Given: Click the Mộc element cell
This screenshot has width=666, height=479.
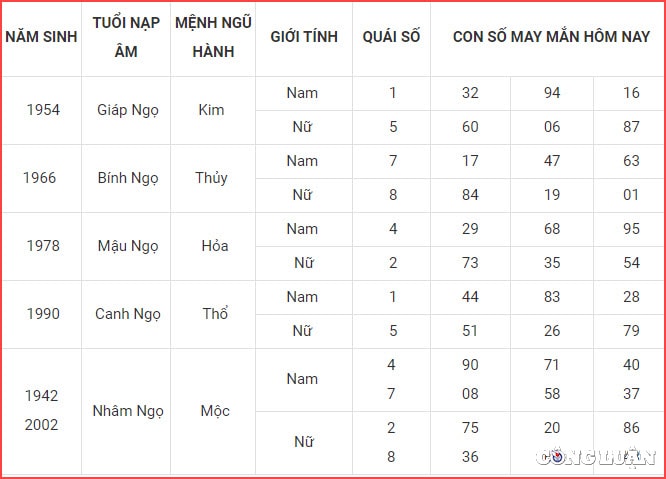Looking at the screenshot, I should [215, 411].
